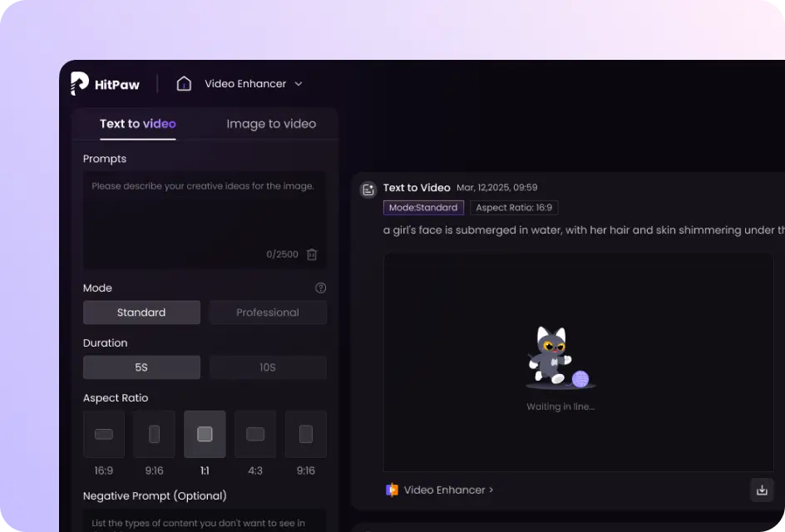Choose 4:3 aspect ratio tile
This screenshot has height=532, width=785.
click(255, 434)
